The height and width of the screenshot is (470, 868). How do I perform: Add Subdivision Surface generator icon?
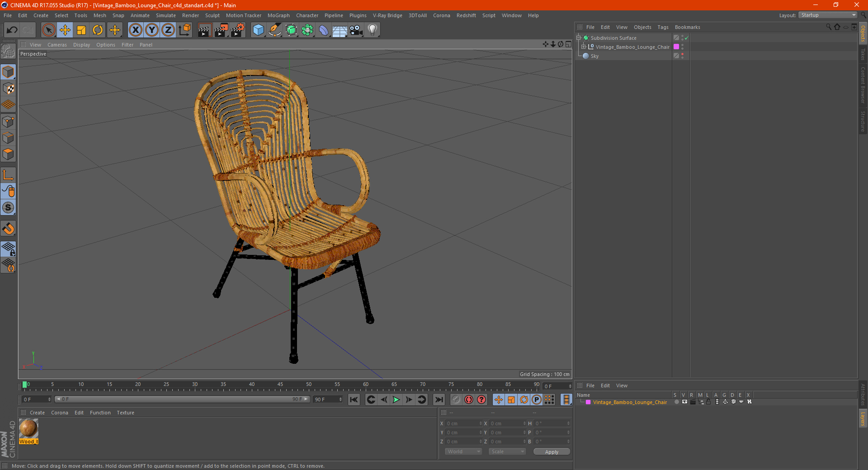(291, 30)
